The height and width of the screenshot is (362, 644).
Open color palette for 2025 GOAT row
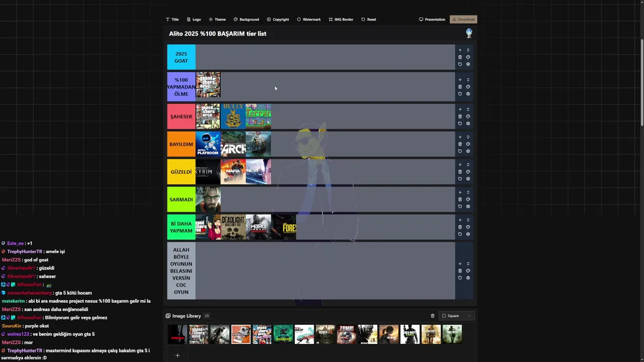click(x=468, y=57)
